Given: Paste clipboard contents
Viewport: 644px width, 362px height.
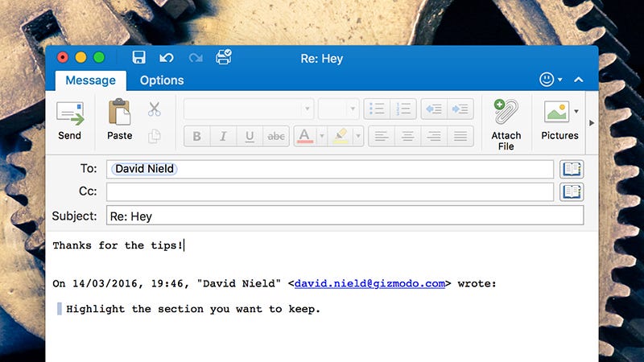Looking at the screenshot, I should tap(119, 119).
